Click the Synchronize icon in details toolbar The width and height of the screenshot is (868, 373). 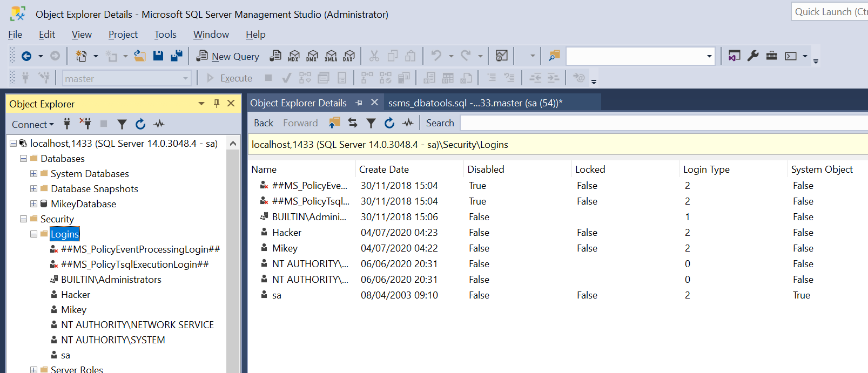[353, 123]
